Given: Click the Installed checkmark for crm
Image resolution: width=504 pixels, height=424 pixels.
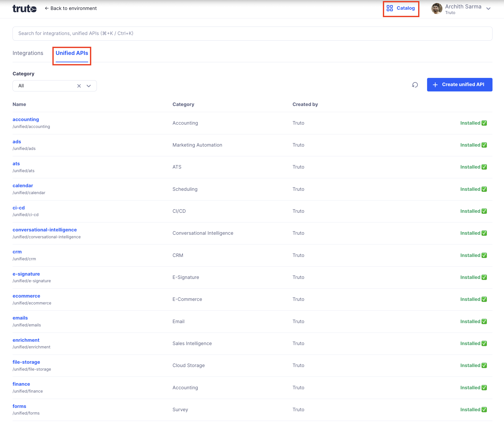Looking at the screenshot, I should click(x=484, y=255).
